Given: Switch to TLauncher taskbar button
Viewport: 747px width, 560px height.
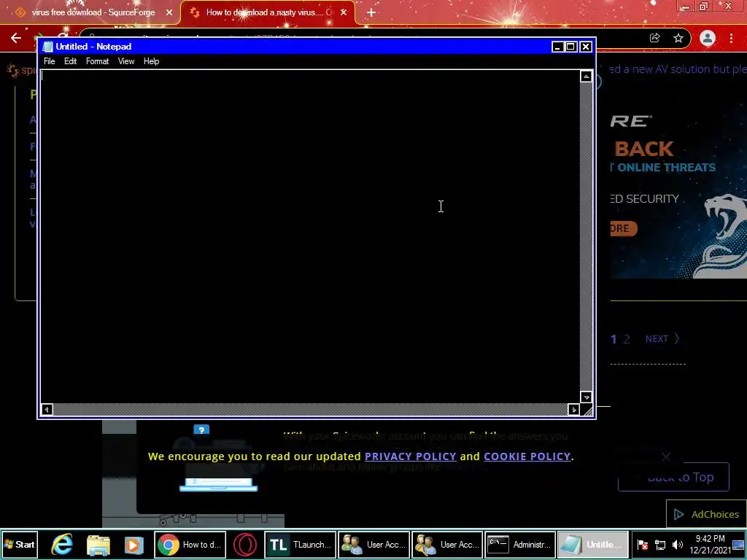Looking at the screenshot, I should 300,545.
